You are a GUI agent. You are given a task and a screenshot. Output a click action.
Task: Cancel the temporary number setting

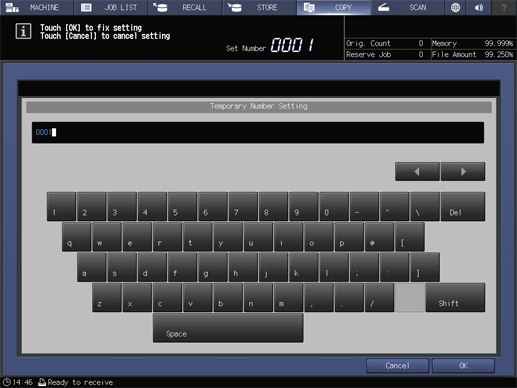(397, 366)
